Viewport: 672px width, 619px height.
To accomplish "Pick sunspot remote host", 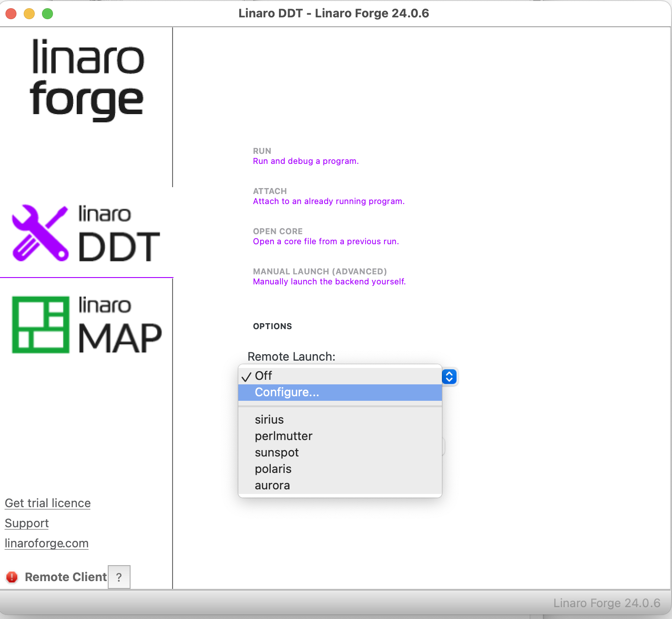I will (x=340, y=452).
